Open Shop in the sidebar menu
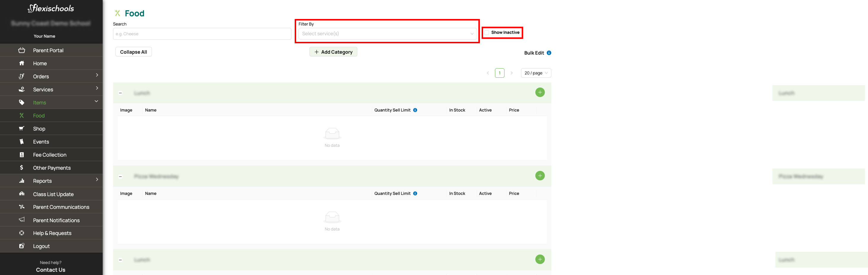Viewport: 868px width, 275px height. pos(39,129)
